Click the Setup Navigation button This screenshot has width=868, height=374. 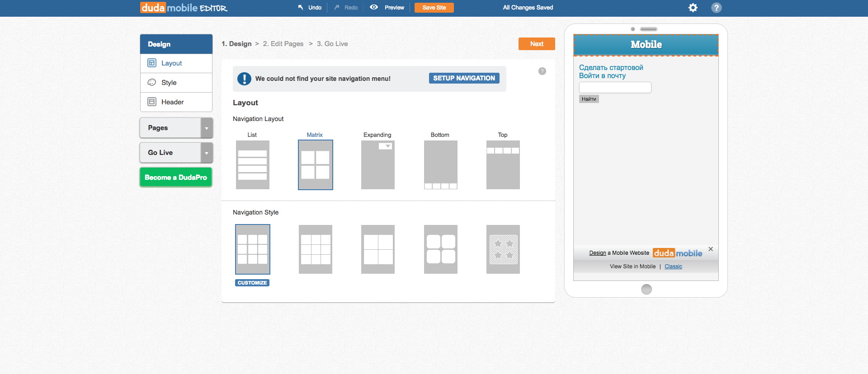[x=464, y=78]
